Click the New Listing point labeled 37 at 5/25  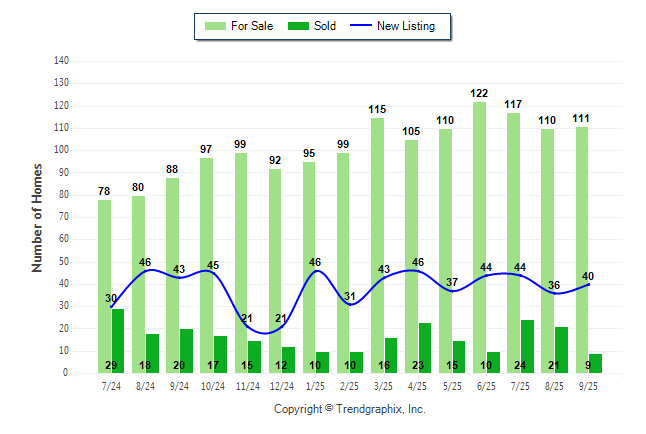coord(452,291)
